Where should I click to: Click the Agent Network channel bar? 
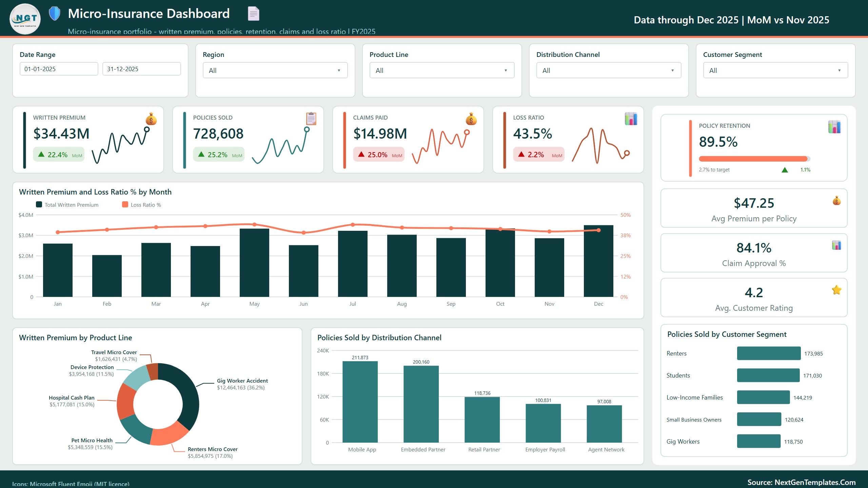pyautogui.click(x=604, y=424)
